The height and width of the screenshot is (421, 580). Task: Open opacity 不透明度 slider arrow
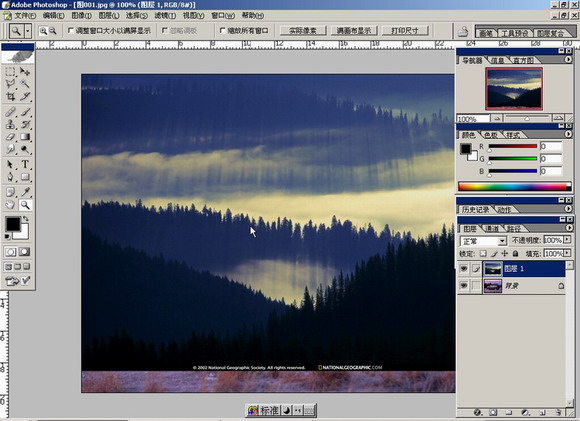coord(567,240)
